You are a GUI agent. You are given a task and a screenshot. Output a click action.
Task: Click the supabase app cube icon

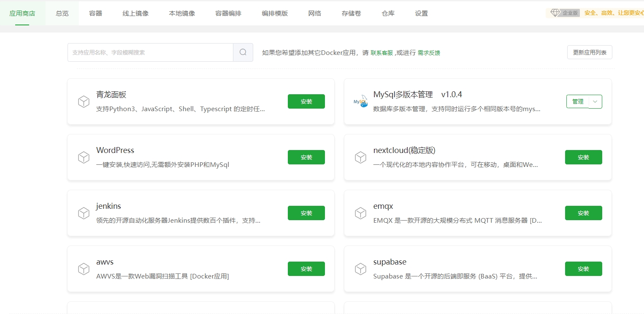point(360,269)
